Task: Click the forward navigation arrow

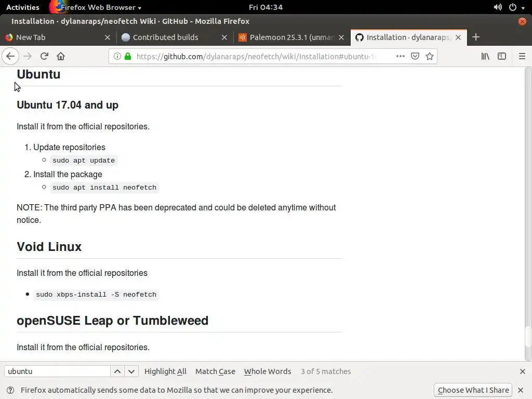Action: tap(28, 56)
